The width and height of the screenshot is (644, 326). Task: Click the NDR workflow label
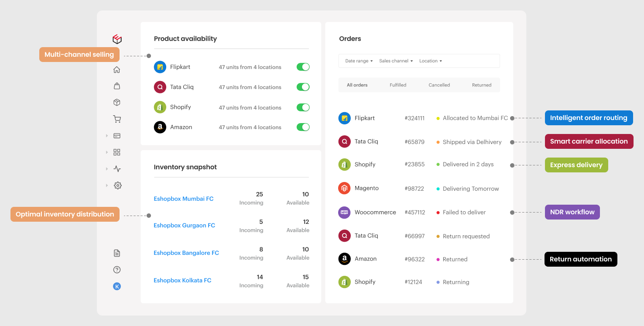(x=572, y=212)
